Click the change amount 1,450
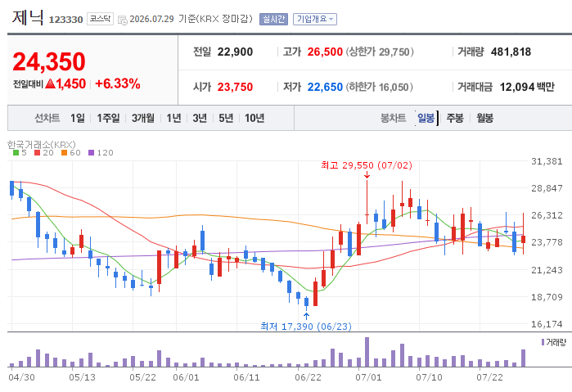The image size is (572, 392). point(70,83)
